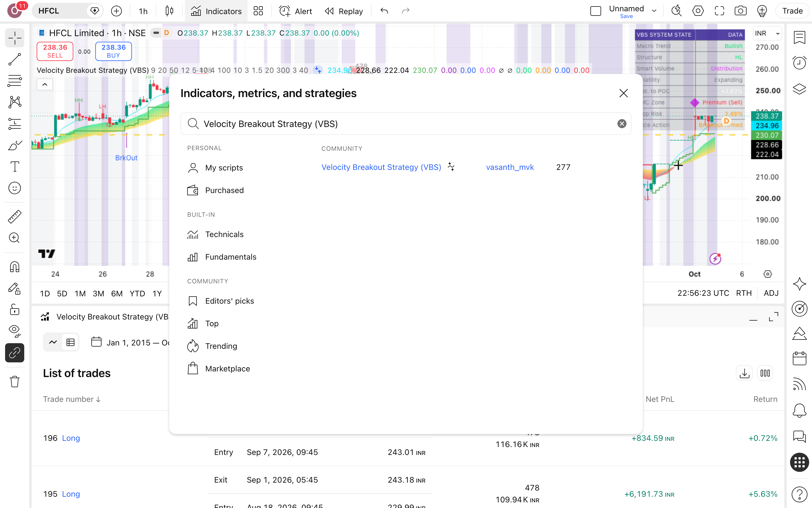This screenshot has height=508, width=812.
Task: Activate the zoom in tool
Action: point(14,238)
